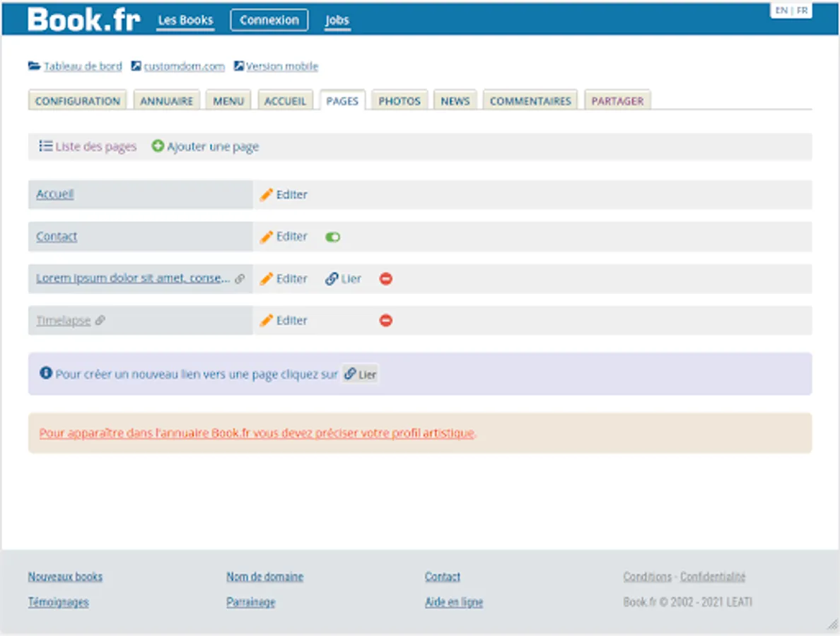Open the footer Contact link
Viewport: 840px width, 636px height.
(442, 577)
